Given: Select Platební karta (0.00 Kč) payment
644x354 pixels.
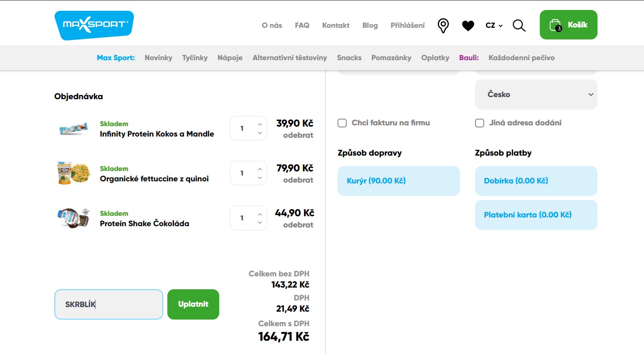Looking at the screenshot, I should 536,215.
